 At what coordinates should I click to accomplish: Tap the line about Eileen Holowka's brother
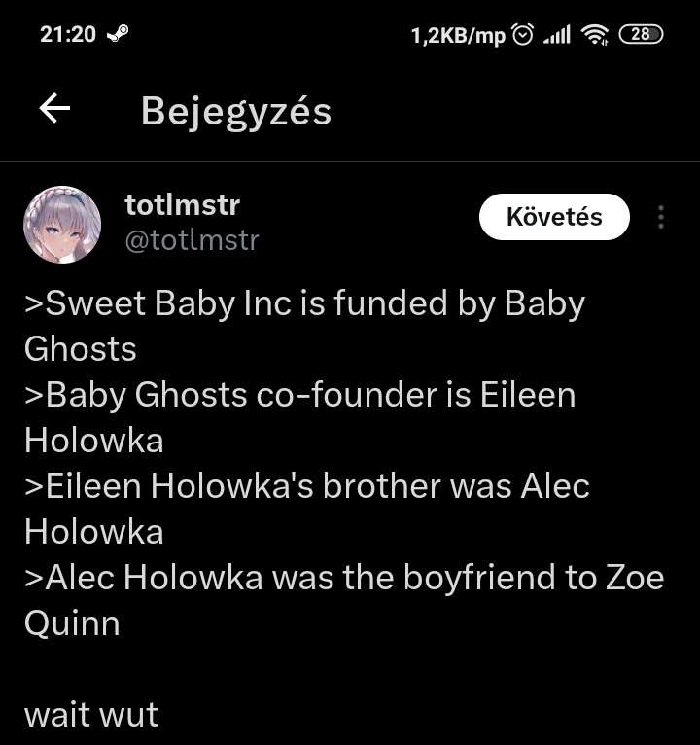(307, 509)
